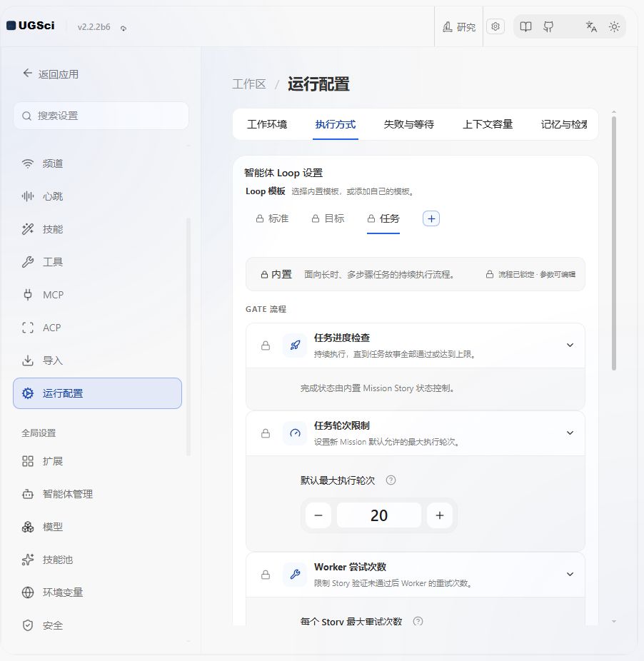Select the 标准 Loop template
This screenshot has width=644, height=661.
pyautogui.click(x=273, y=219)
